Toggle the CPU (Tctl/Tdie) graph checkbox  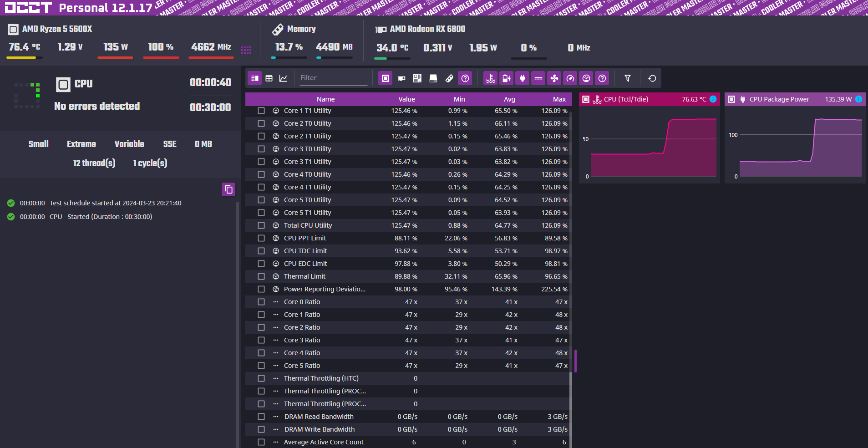coord(586,99)
